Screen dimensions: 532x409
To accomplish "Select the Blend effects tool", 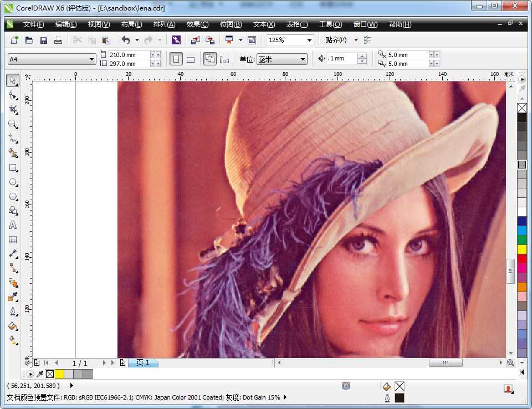I will pyautogui.click(x=13, y=283).
